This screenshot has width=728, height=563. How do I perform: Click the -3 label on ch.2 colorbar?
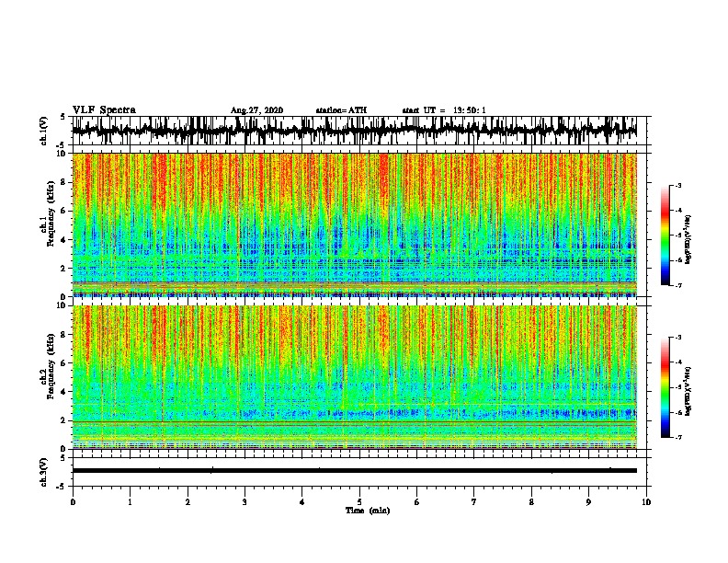678,338
